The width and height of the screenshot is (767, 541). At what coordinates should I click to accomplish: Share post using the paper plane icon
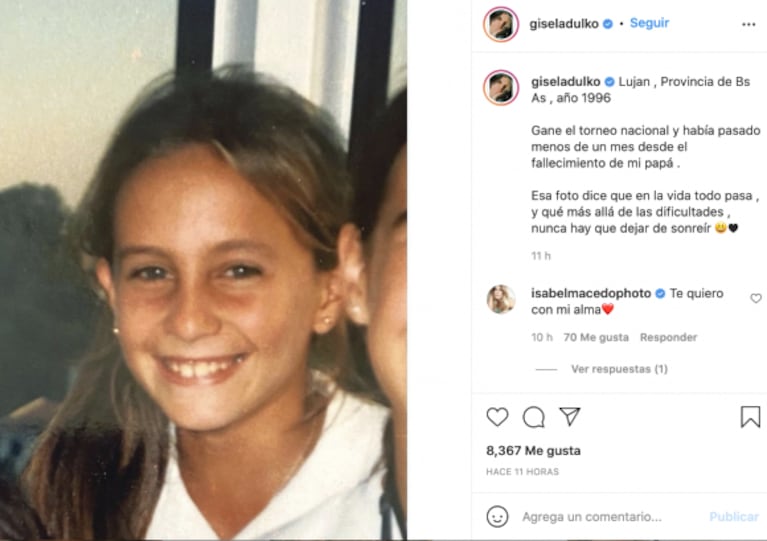click(569, 416)
